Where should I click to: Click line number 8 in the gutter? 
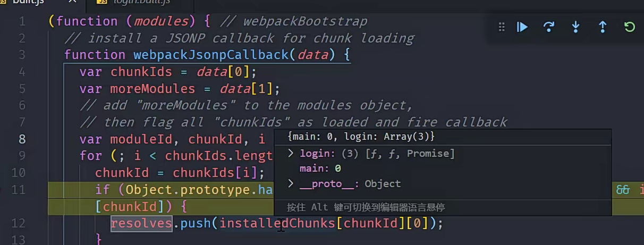click(x=22, y=139)
